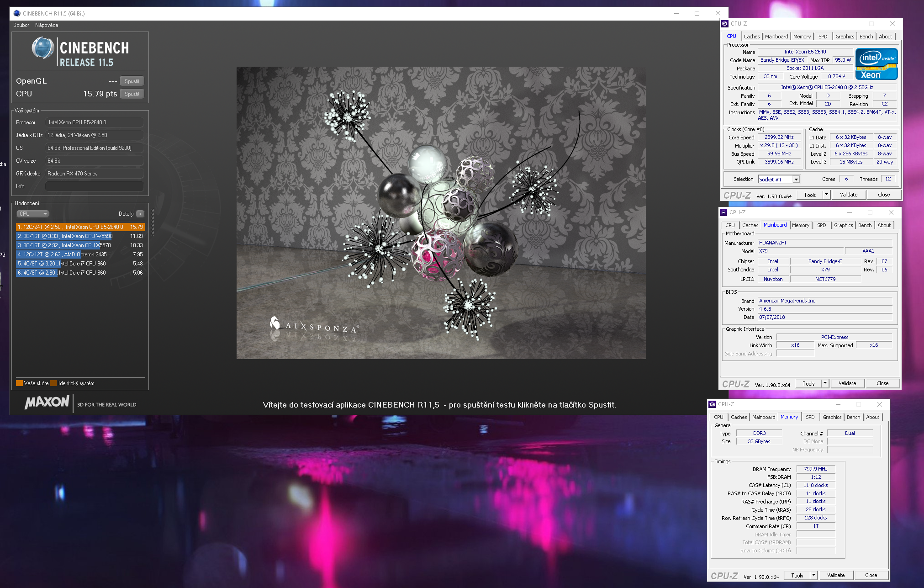Open the Caches tab in top CPU-Z window
Image resolution: width=924 pixels, height=588 pixels.
(x=751, y=37)
